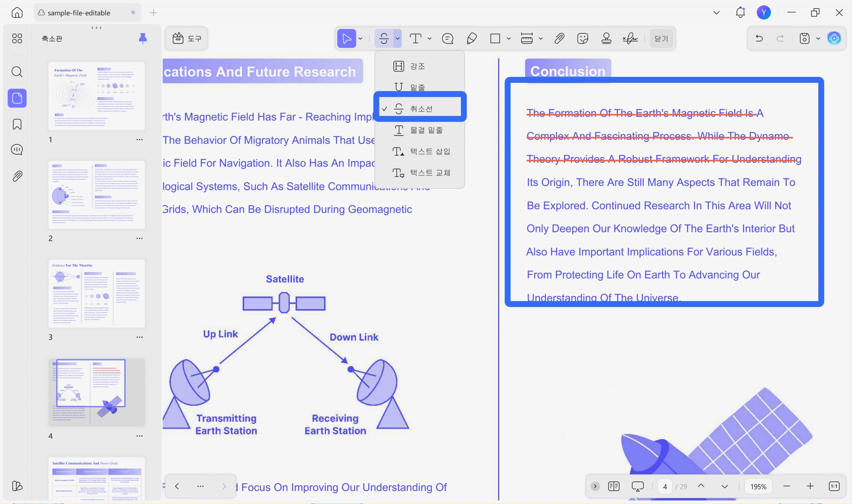Open more options for page 4
The width and height of the screenshot is (852, 504).
click(139, 436)
